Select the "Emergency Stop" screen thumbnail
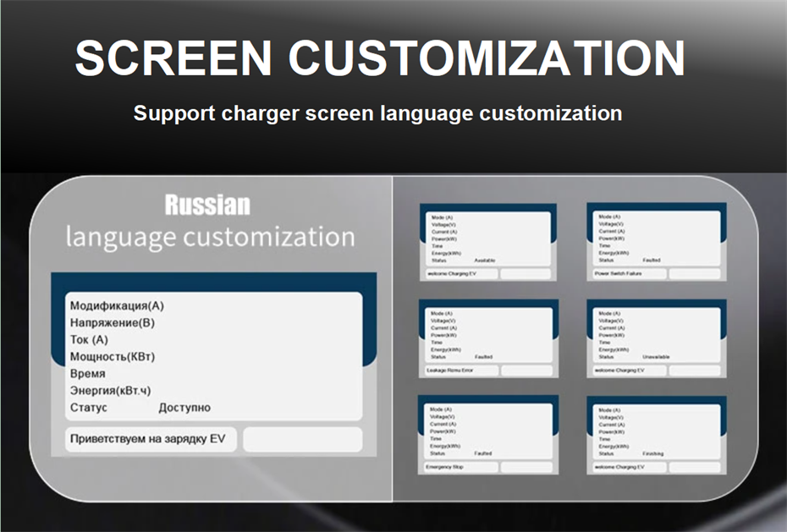The width and height of the screenshot is (787, 532). (x=488, y=435)
